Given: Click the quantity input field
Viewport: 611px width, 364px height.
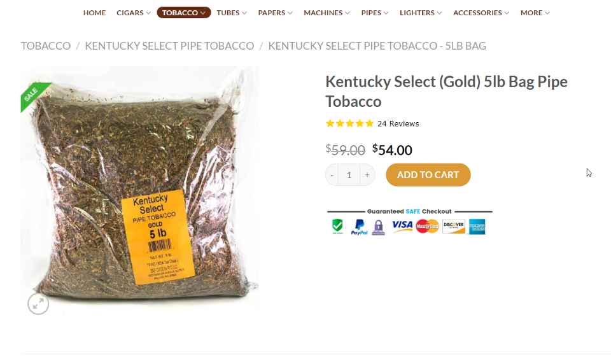Looking at the screenshot, I should tap(349, 175).
